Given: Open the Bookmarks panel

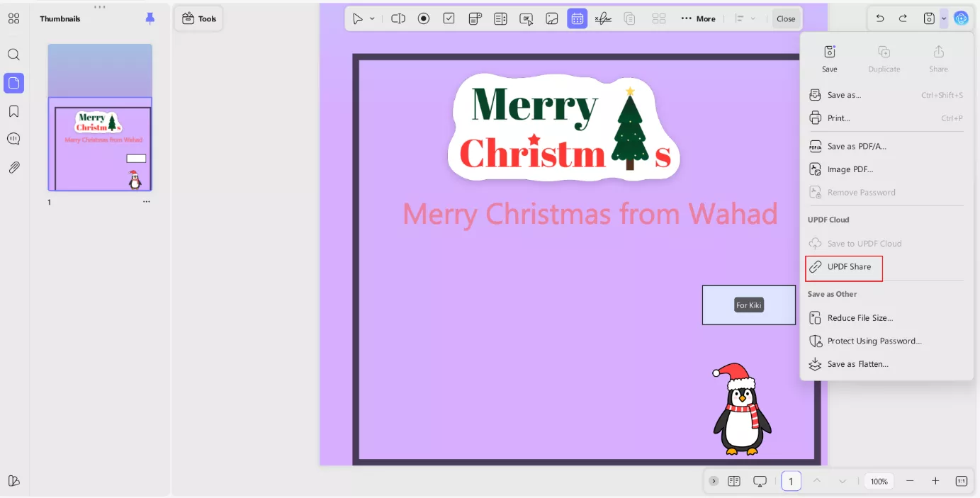Looking at the screenshot, I should point(13,111).
